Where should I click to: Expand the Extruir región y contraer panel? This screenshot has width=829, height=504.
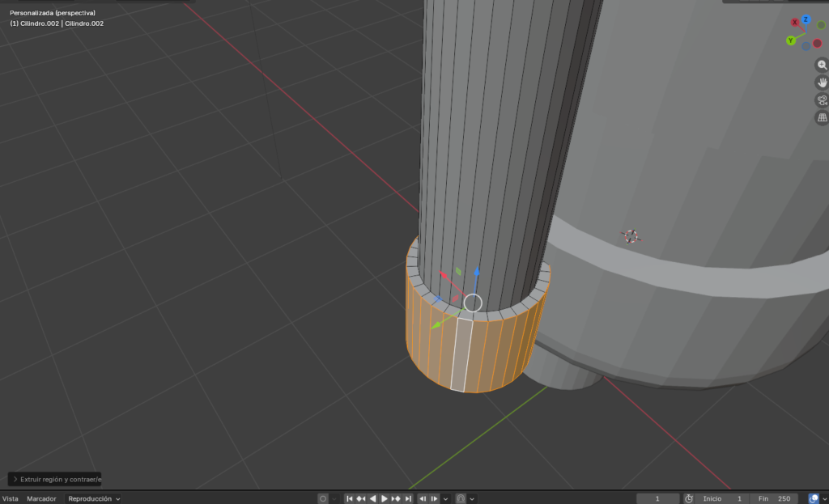[x=55, y=479]
